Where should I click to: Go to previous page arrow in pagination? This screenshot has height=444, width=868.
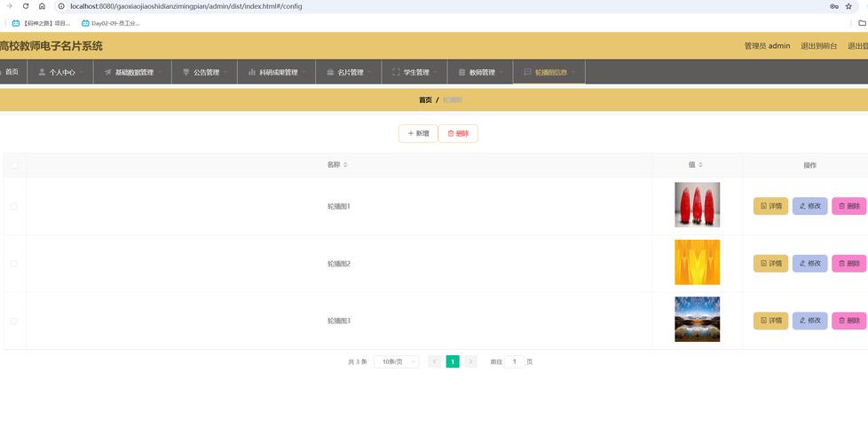434,361
